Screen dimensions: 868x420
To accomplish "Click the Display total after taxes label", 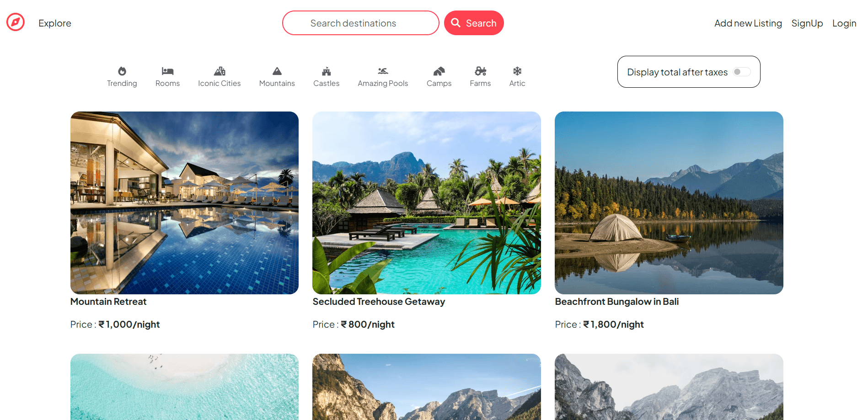I will (x=677, y=72).
